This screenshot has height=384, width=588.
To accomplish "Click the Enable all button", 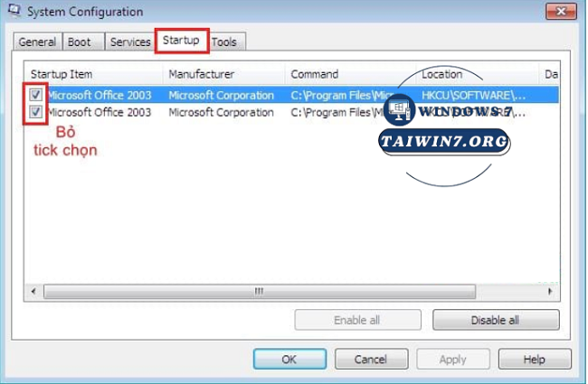I will pos(357,320).
